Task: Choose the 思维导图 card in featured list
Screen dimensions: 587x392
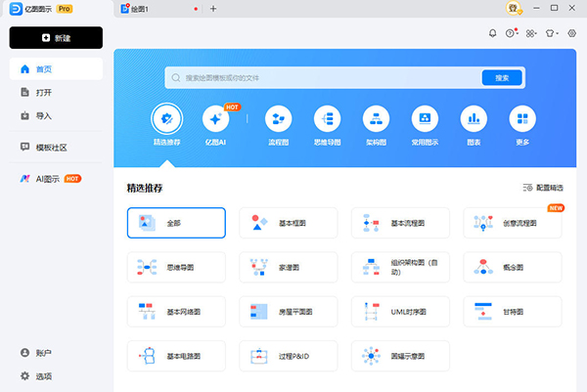Action: tap(176, 268)
